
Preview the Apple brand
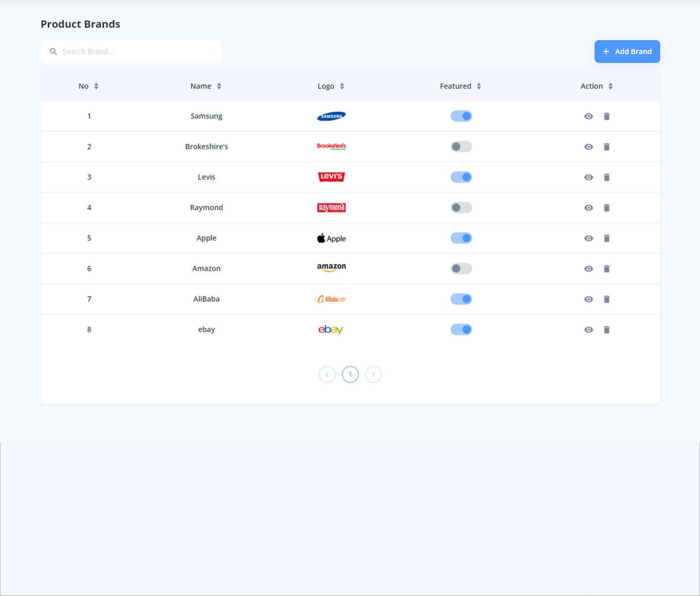(588, 238)
